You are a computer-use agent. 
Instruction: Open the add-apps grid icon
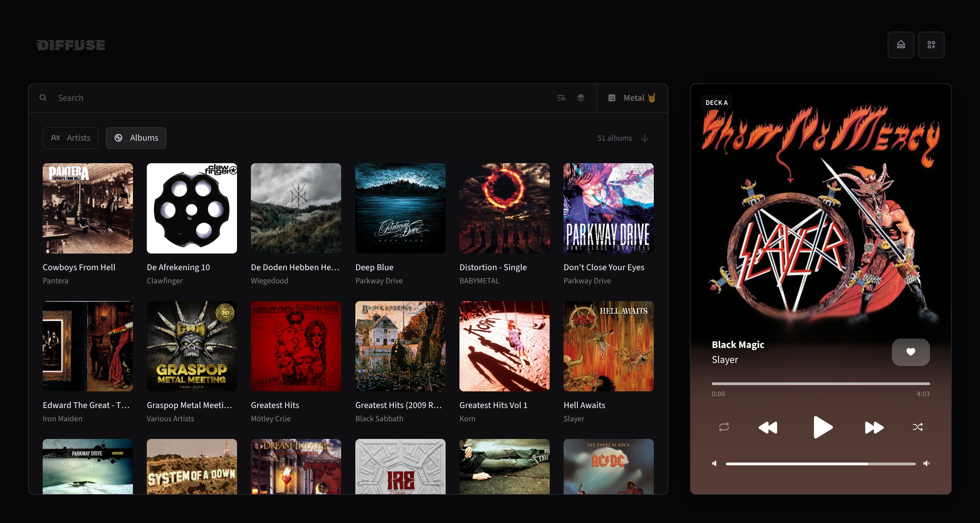(x=931, y=45)
